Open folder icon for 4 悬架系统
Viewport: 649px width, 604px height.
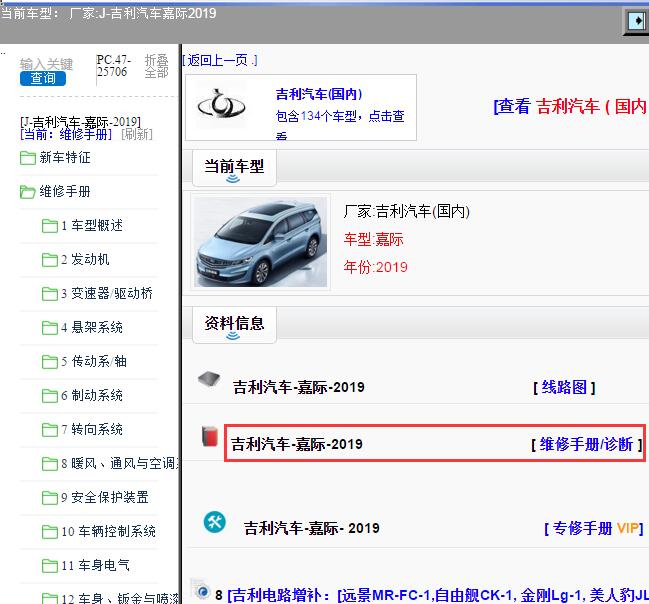click(x=50, y=327)
